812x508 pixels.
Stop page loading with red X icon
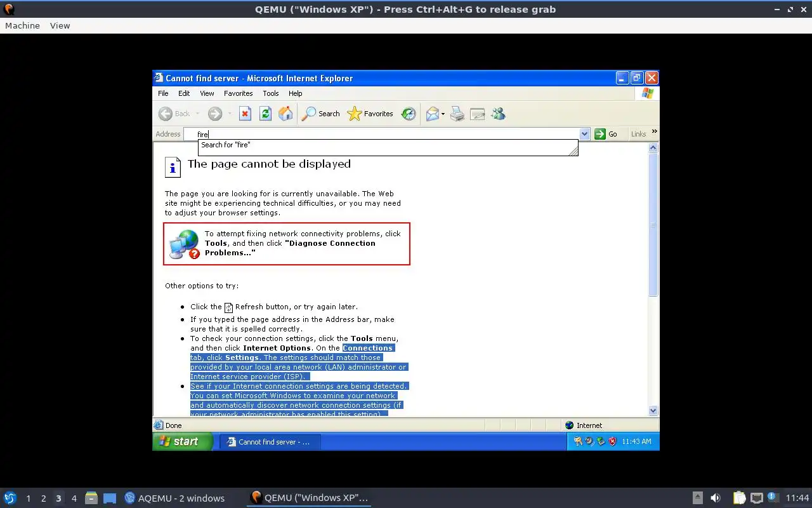tap(245, 114)
